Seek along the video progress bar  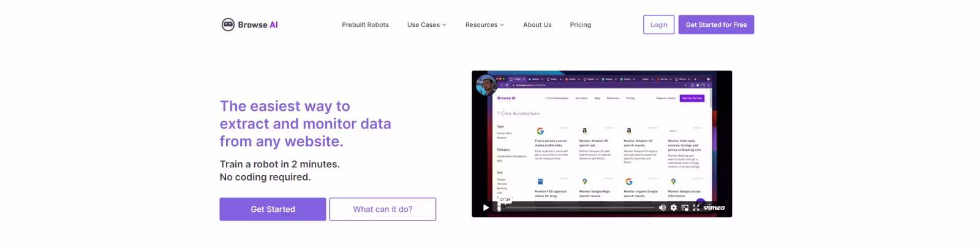pos(576,208)
